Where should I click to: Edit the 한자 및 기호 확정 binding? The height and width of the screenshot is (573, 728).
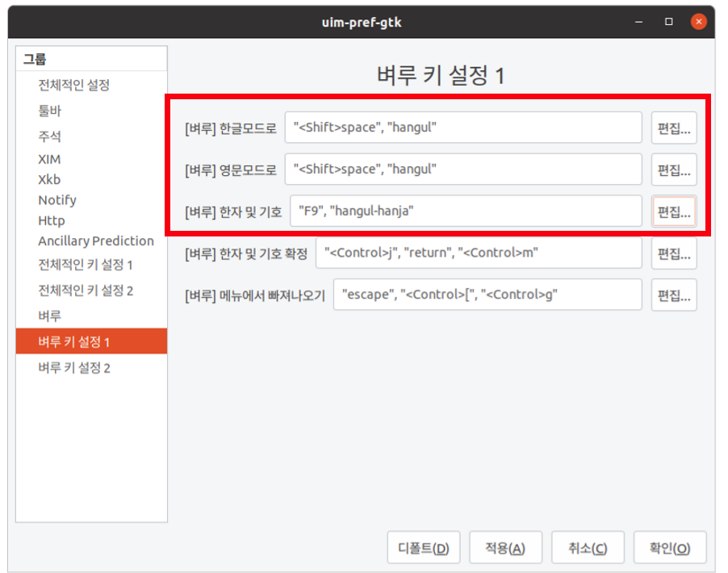tap(674, 253)
